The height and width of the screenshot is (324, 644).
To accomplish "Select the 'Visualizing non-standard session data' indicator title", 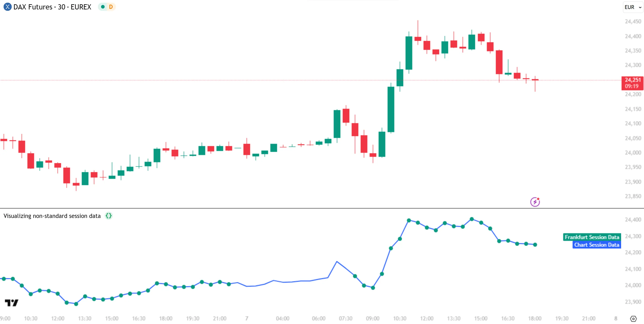I will [x=52, y=216].
